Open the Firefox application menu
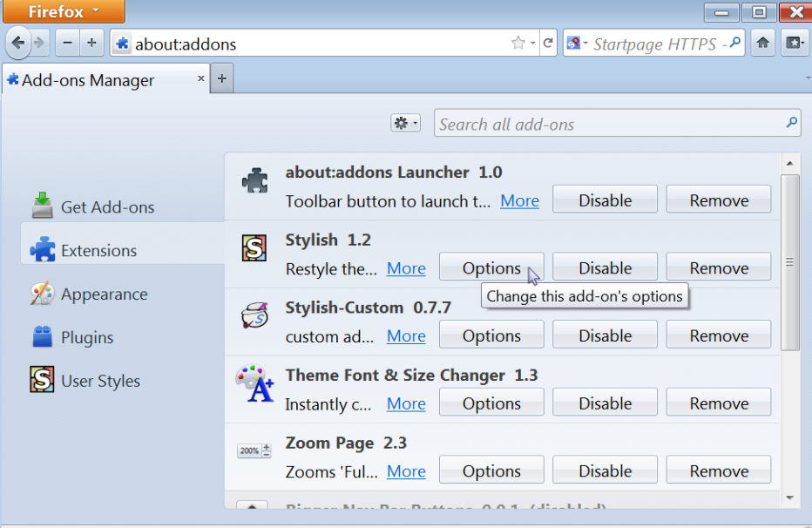Screen dimensions: 812x528 coord(63,12)
